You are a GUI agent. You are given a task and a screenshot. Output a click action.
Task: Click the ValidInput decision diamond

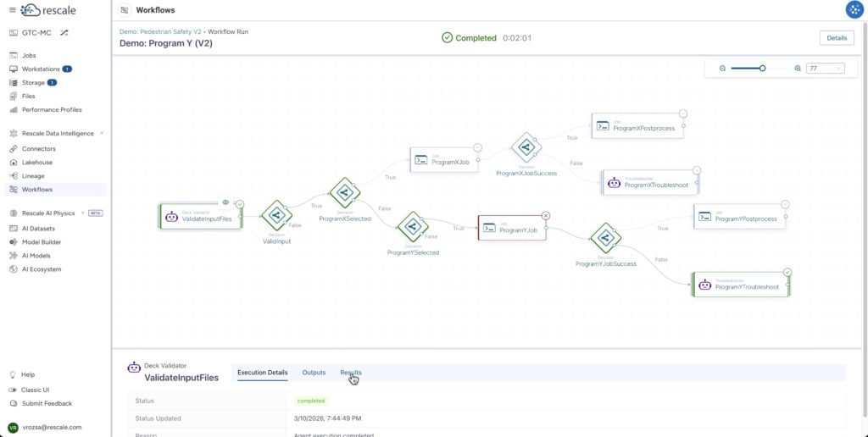click(277, 216)
